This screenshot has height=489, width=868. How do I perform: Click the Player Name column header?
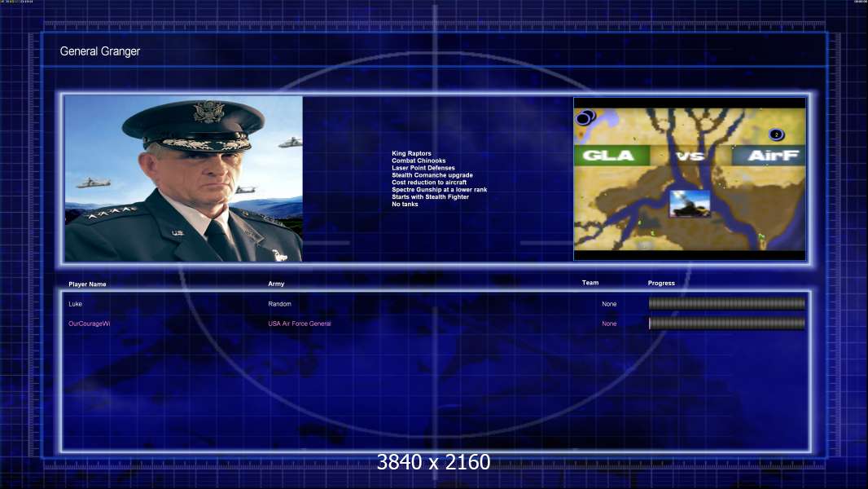point(87,284)
